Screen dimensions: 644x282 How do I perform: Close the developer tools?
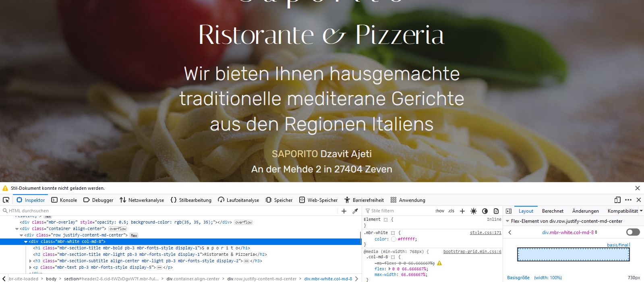(638, 200)
